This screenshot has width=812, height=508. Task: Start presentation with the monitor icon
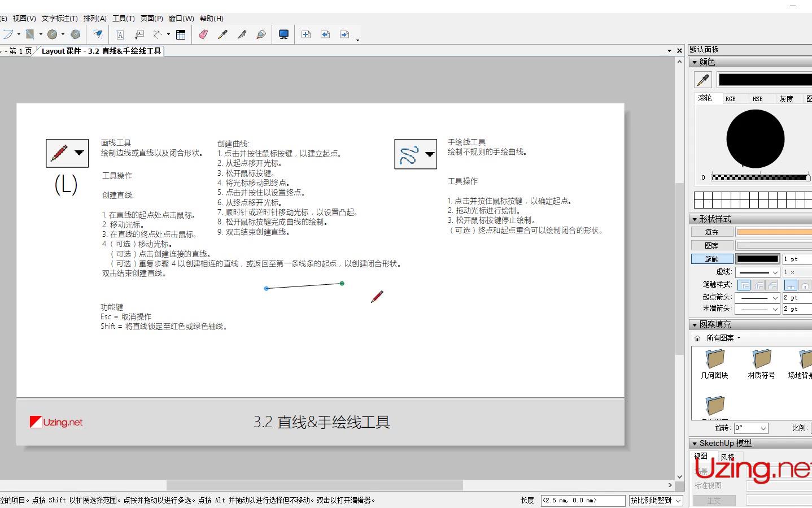(x=283, y=34)
